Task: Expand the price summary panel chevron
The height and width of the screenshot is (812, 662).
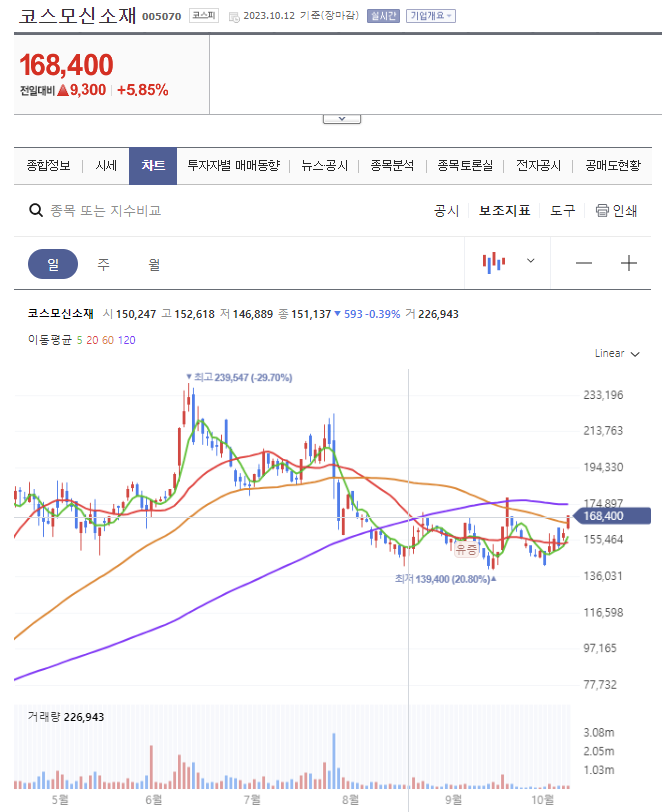Action: point(342,119)
